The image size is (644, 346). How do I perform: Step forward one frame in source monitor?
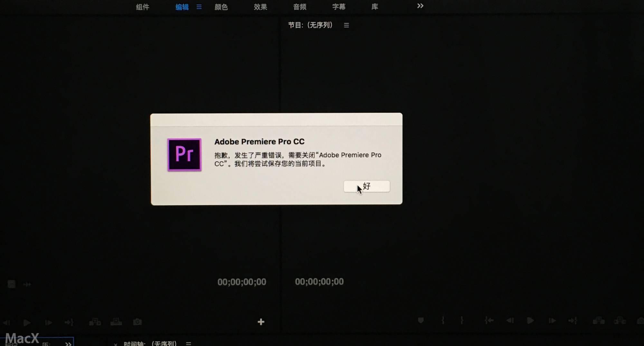click(48, 322)
